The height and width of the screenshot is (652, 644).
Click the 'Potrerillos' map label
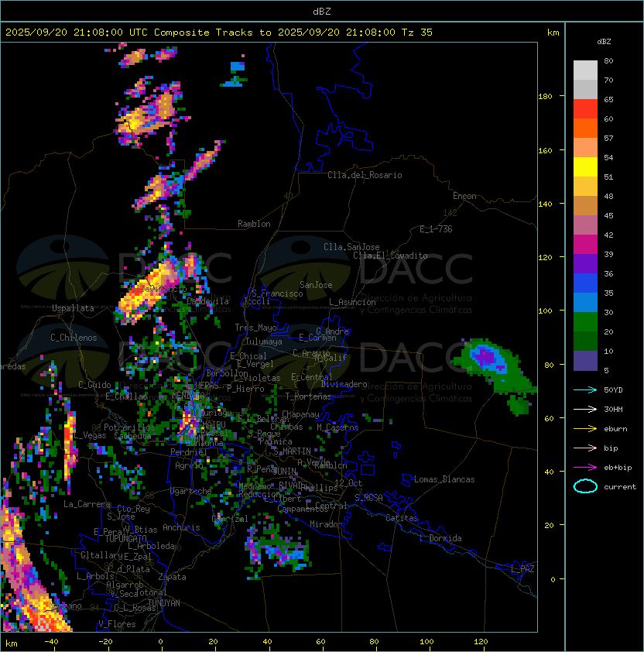[129, 427]
